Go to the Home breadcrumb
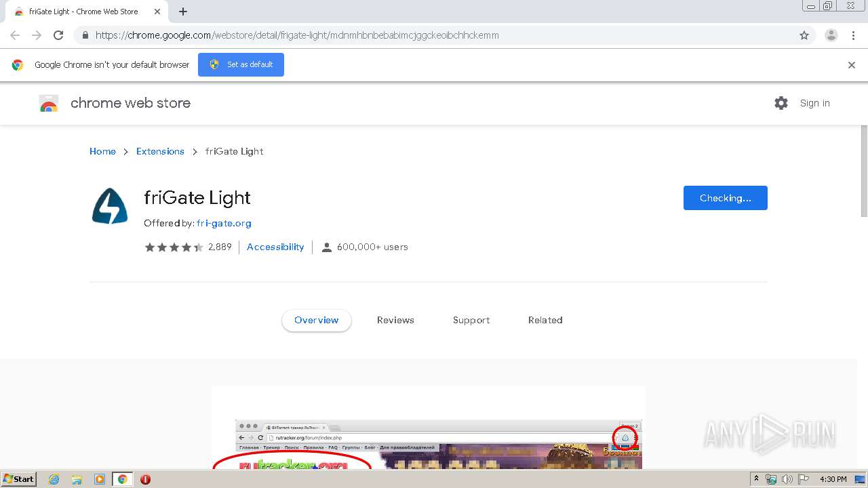Screen dimensions: 868x488 click(102, 151)
